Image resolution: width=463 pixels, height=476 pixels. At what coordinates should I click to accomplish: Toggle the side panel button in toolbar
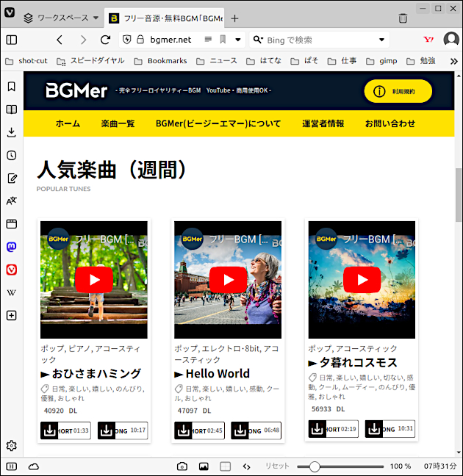12,40
